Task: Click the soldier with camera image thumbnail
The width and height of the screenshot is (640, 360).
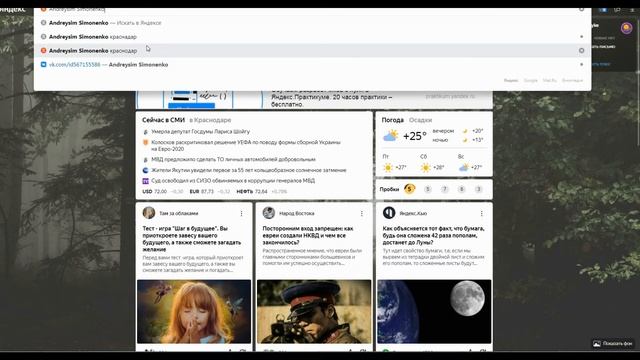Action: pos(314,311)
